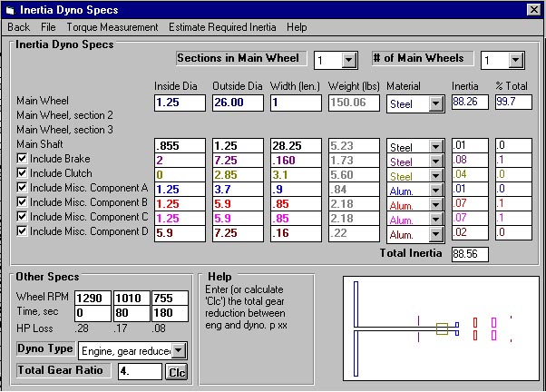This screenshot has height=392, width=546.
Task: Open Main Wheel material dropdown
Action: [436, 103]
